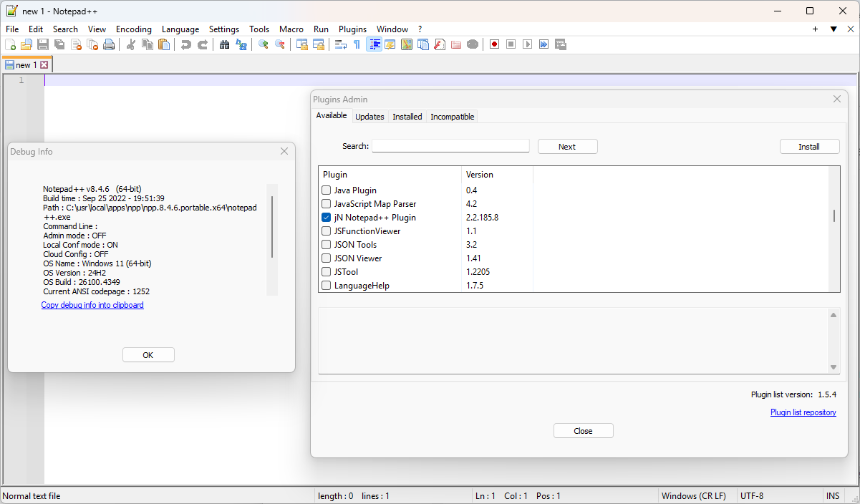Toggle the Indent Guide toolbar icon

pyautogui.click(x=374, y=44)
